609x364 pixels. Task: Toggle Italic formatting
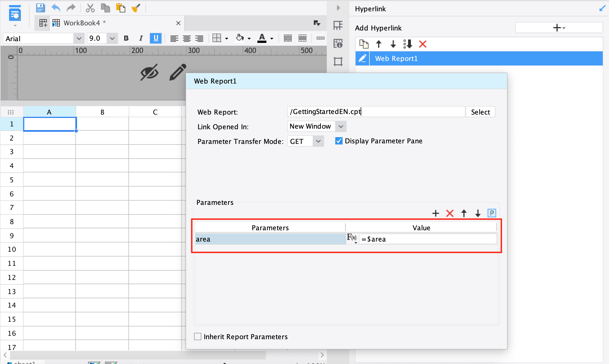coord(141,38)
